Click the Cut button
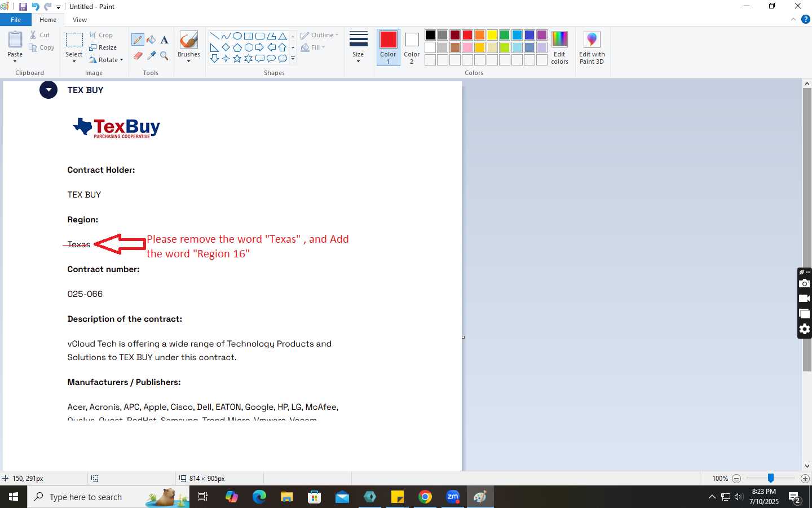The height and width of the screenshot is (508, 812). click(40, 35)
